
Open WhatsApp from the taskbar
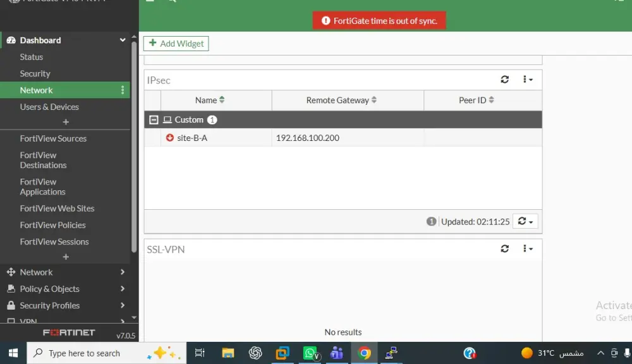(x=310, y=353)
